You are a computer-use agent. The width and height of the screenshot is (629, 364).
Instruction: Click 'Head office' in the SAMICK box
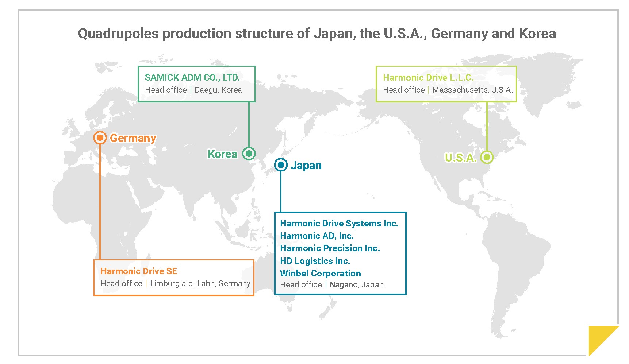click(166, 90)
